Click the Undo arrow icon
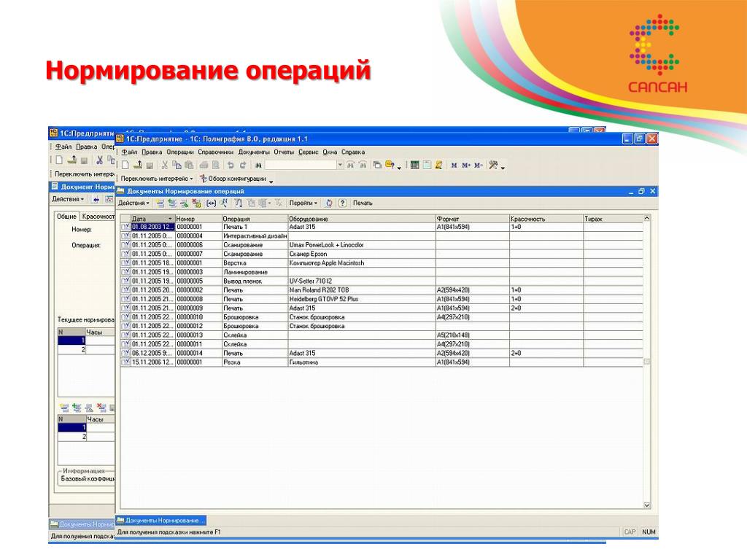The image size is (747, 560). [231, 166]
